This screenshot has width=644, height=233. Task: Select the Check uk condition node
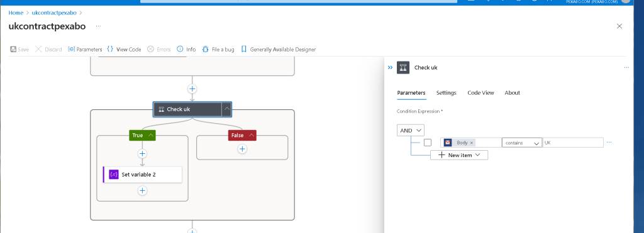pyautogui.click(x=187, y=109)
